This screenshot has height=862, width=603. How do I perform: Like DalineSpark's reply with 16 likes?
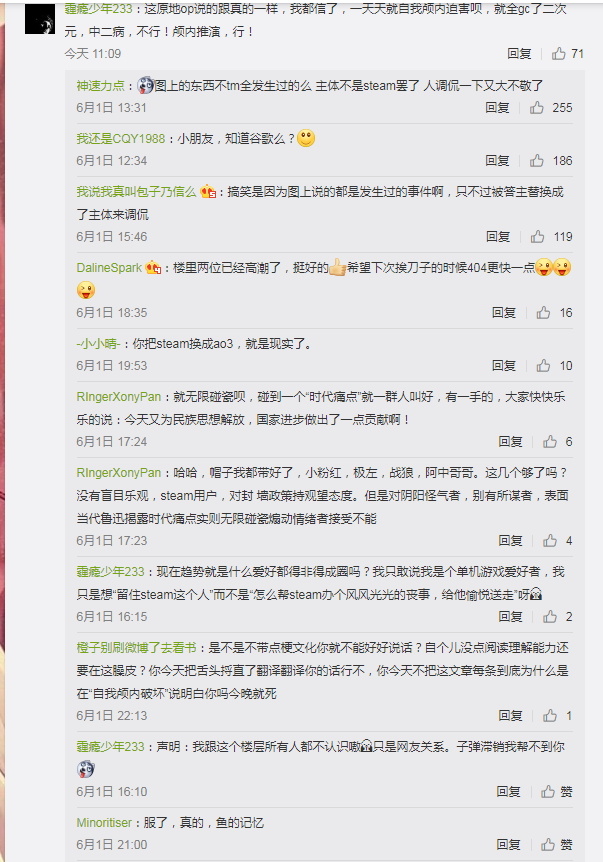tap(555, 312)
